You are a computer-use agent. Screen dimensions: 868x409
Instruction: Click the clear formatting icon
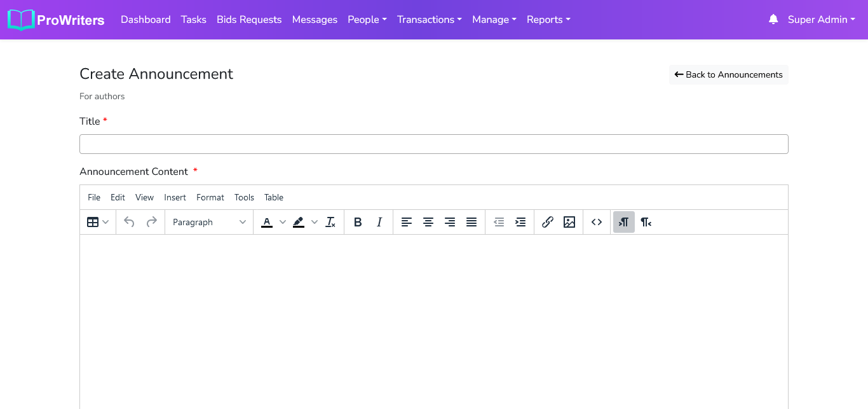tap(330, 222)
